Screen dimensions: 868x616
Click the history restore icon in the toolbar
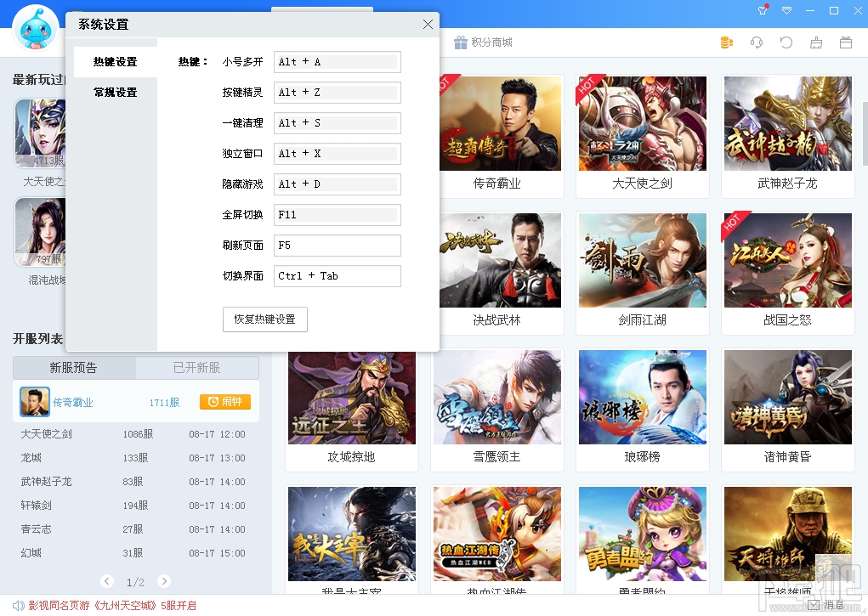point(786,42)
